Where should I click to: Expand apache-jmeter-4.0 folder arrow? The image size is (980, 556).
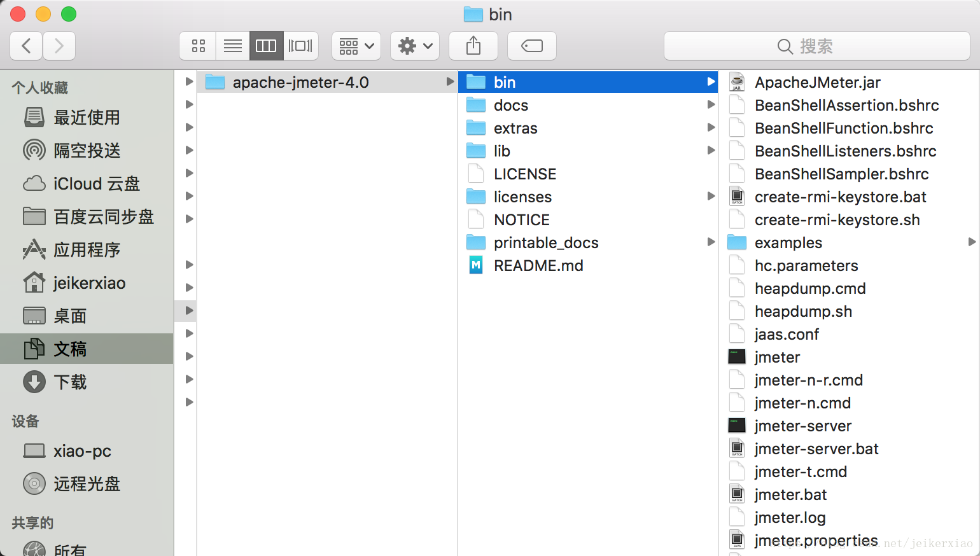point(450,82)
